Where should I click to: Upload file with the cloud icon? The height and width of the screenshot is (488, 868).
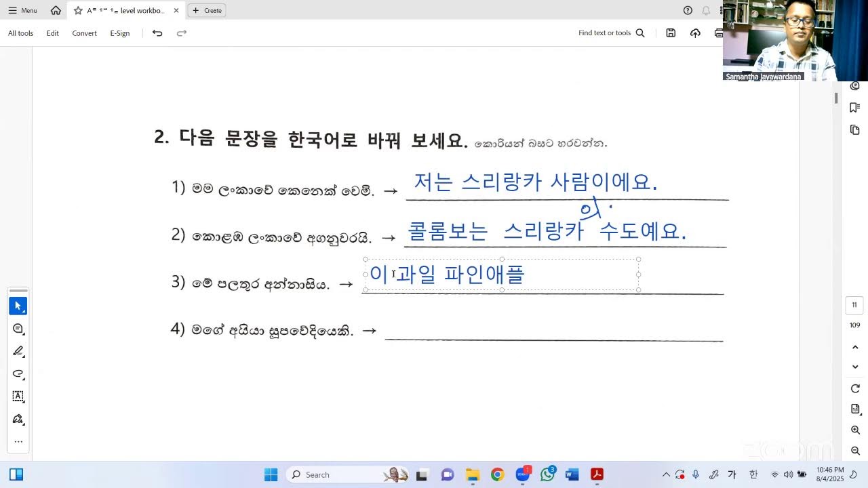click(695, 33)
